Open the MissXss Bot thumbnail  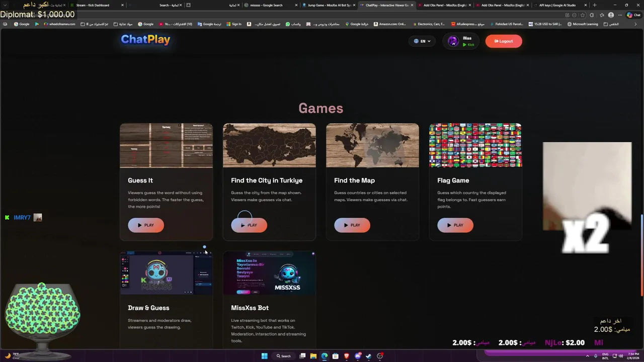point(269,273)
